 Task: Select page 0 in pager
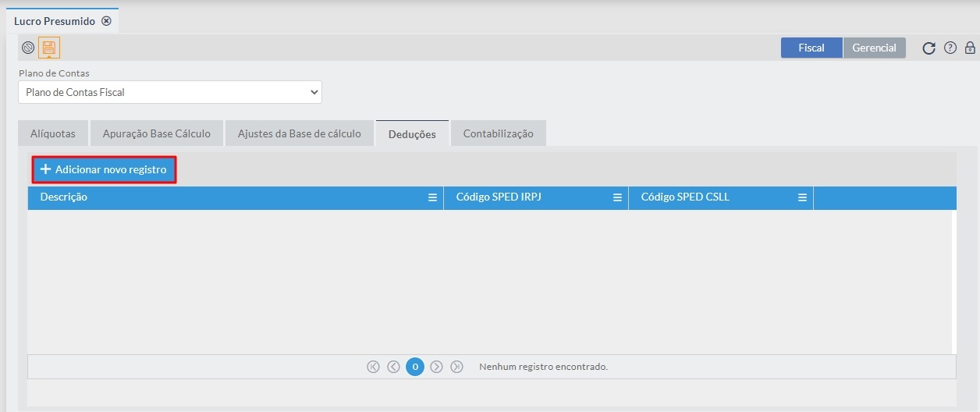(415, 367)
